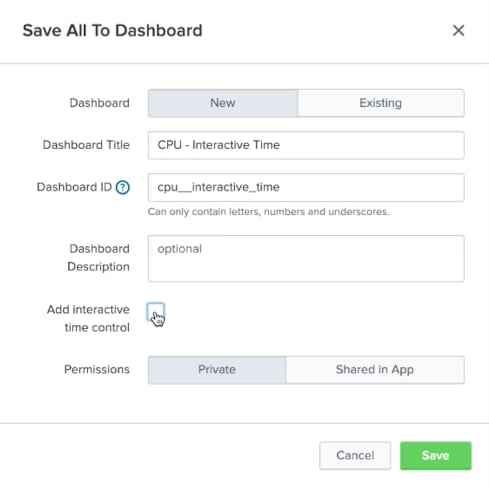Screen dimensions: 489x487
Task: Focus the Dashboard Description text area
Action: click(306, 258)
